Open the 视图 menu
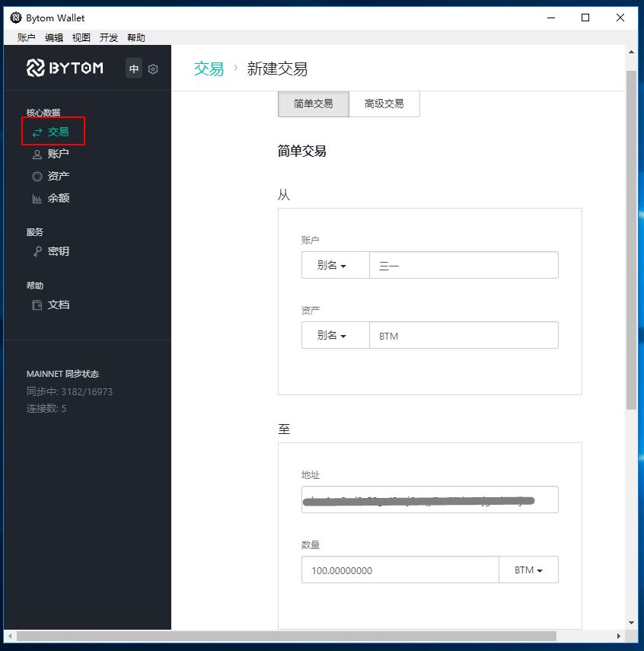This screenshot has width=644, height=651. tap(81, 38)
